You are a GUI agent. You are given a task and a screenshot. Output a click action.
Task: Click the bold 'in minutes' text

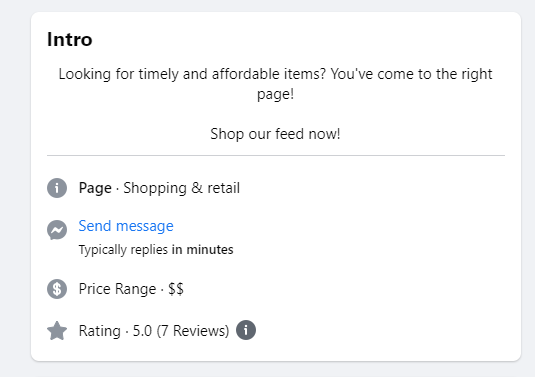click(203, 249)
